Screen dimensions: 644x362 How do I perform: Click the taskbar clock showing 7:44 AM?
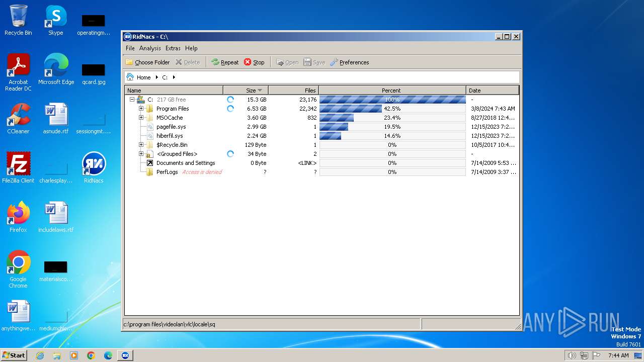pyautogui.click(x=618, y=355)
